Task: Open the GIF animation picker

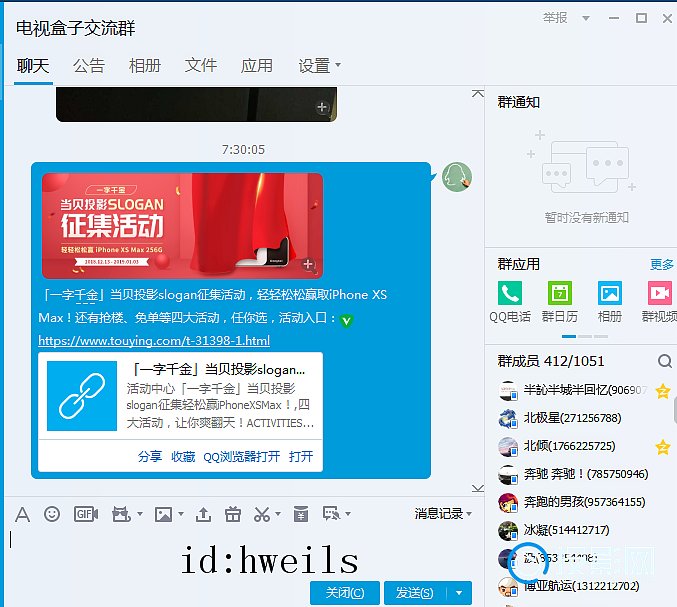Action: (x=86, y=514)
